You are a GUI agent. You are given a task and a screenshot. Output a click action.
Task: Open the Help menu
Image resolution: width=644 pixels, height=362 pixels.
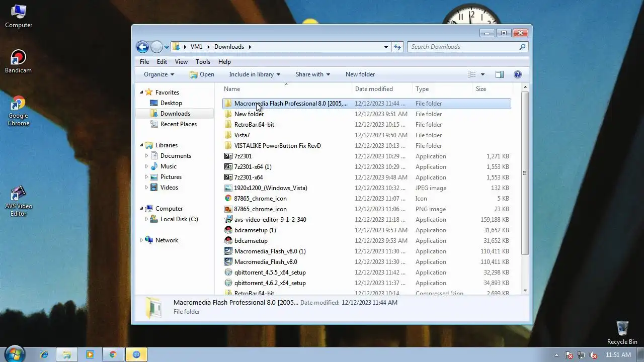click(224, 62)
